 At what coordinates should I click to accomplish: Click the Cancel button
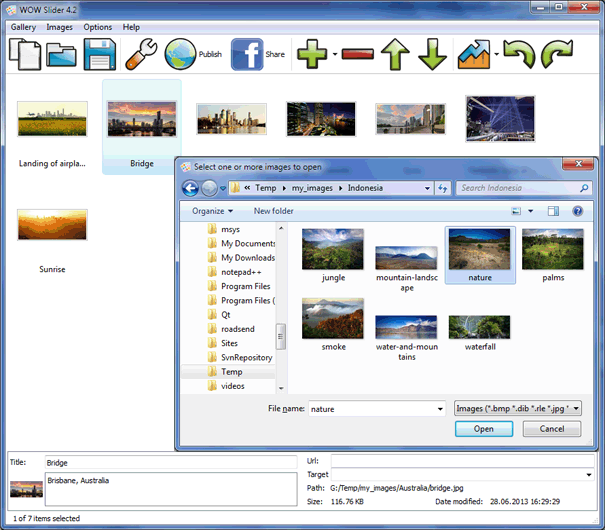coord(552,429)
